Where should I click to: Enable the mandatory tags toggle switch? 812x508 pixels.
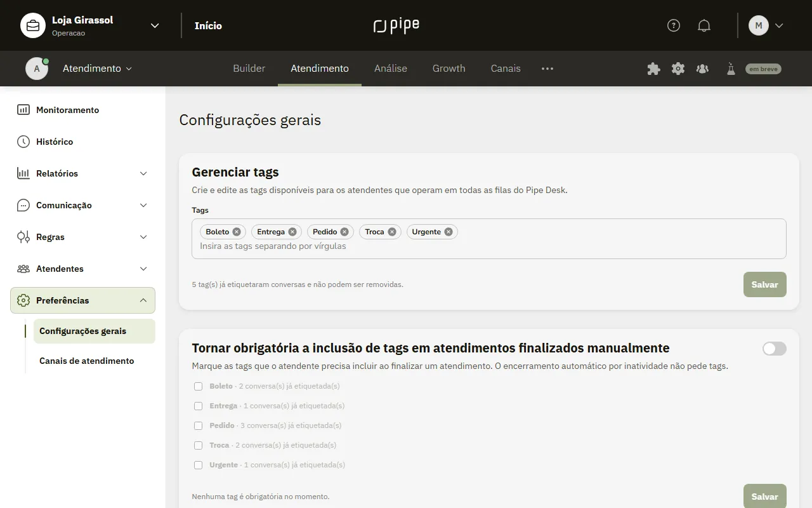tap(775, 348)
